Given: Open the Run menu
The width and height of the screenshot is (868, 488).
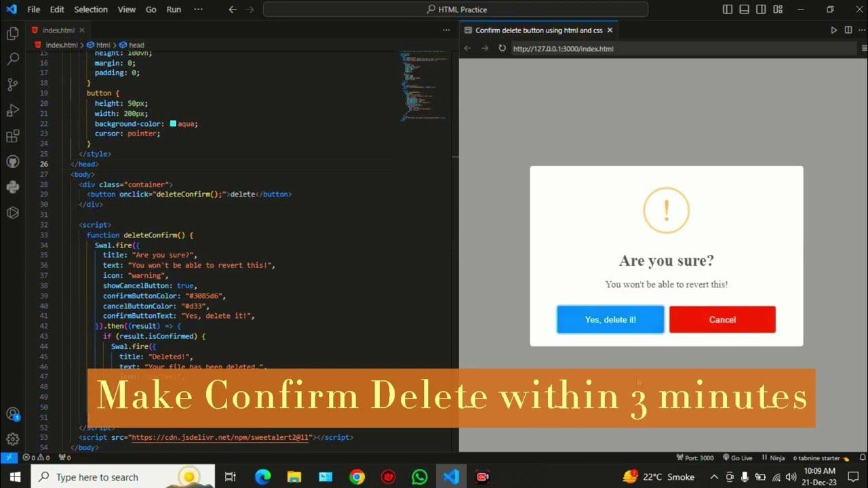Looking at the screenshot, I should 174,9.
